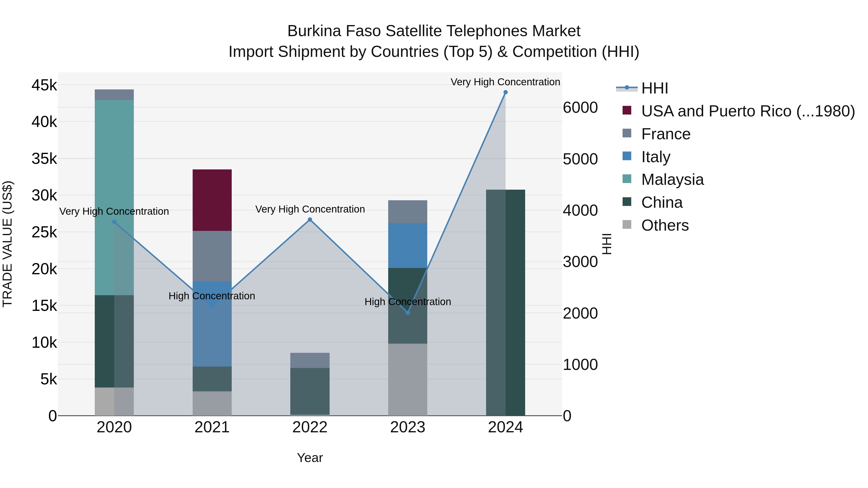The height and width of the screenshot is (488, 868).
Task: Select the 2024 HHI data point marker
Action: 505,92
